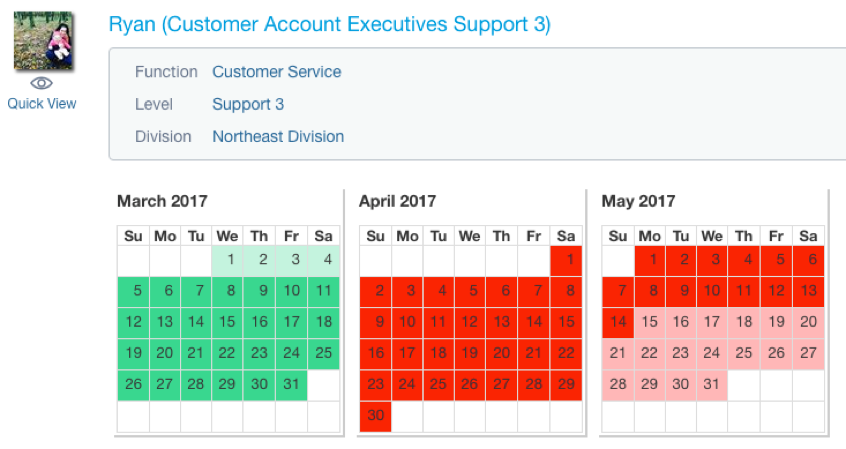
Task: Select May 31 in May 2017 calendar
Action: pos(712,385)
